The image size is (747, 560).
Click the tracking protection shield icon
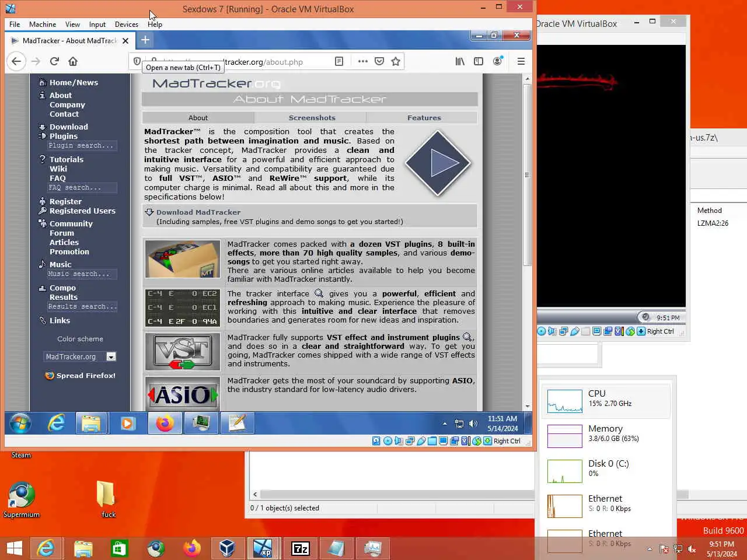137,61
